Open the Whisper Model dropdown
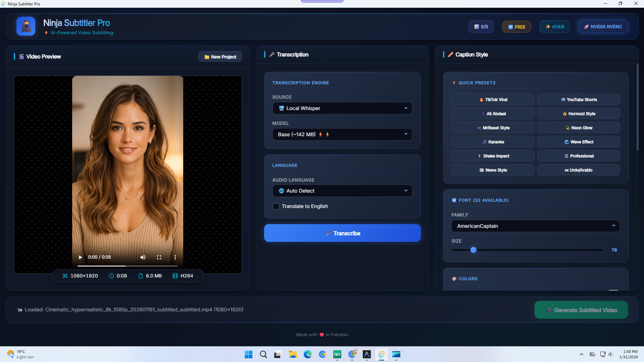Screen dimensions: 644x362 [x=342, y=134]
